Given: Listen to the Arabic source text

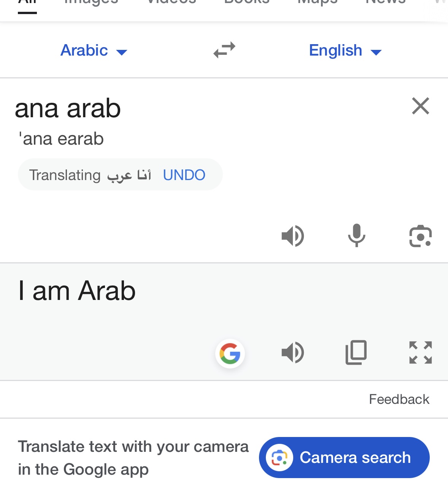Looking at the screenshot, I should pos(292,236).
